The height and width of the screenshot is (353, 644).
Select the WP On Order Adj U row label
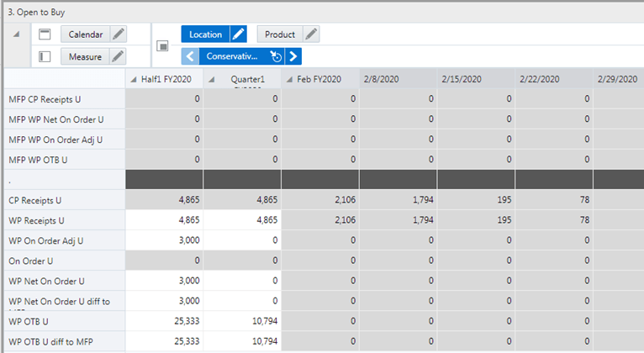65,240
